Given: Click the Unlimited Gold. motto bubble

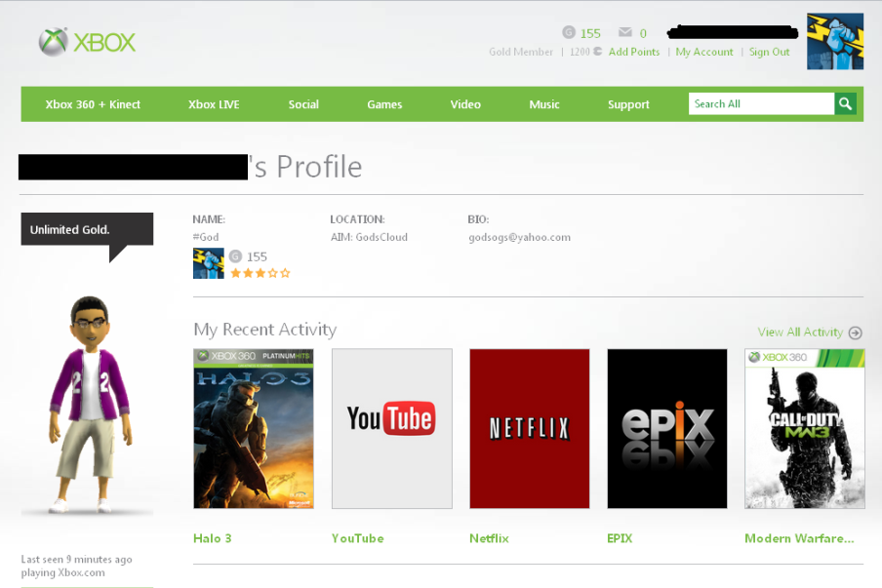Looking at the screenshot, I should (x=87, y=229).
